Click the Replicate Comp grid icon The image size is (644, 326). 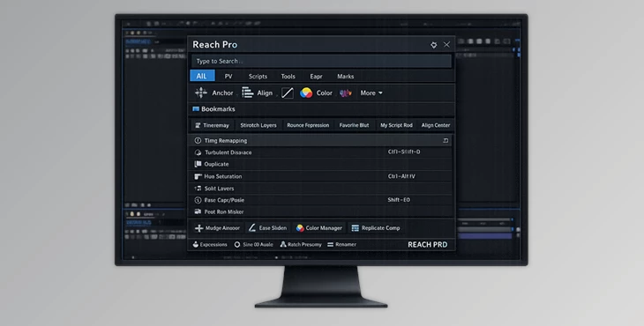tap(356, 228)
